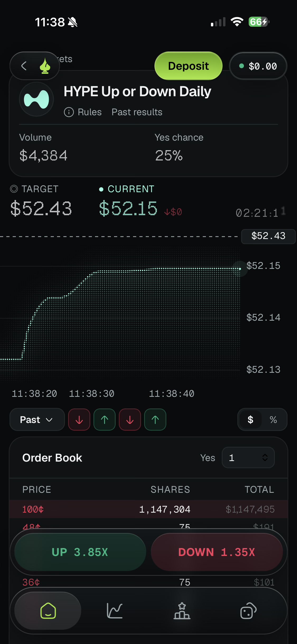Expand the Past dropdown
This screenshot has width=297, height=644.
pyautogui.click(x=37, y=420)
